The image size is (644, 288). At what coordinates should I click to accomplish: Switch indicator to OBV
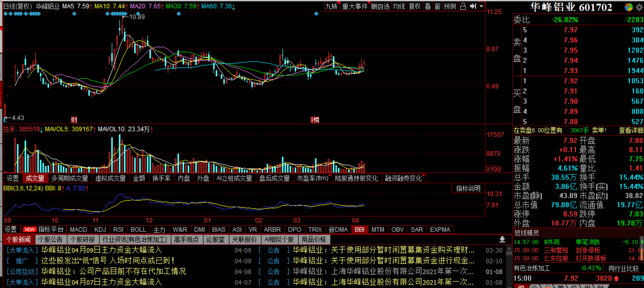point(397,230)
